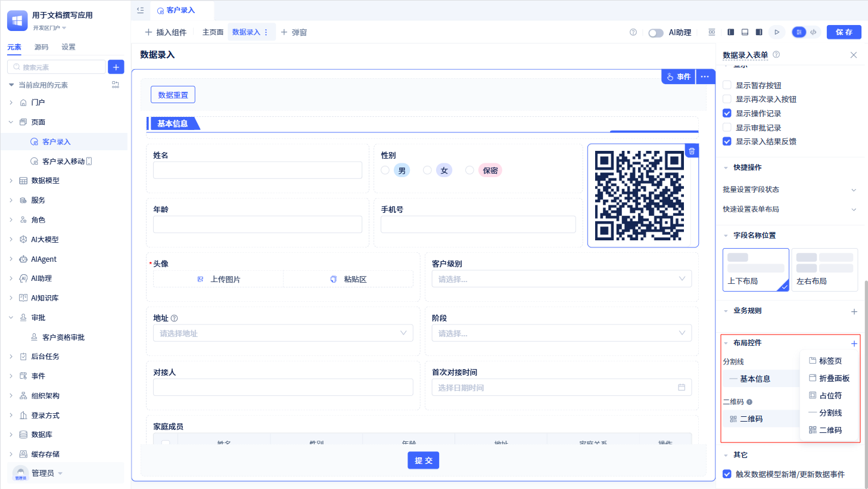This screenshot has width=868, height=489.
Task: Uncheck the 显示录入结果反馈 checkbox
Action: pyautogui.click(x=727, y=141)
